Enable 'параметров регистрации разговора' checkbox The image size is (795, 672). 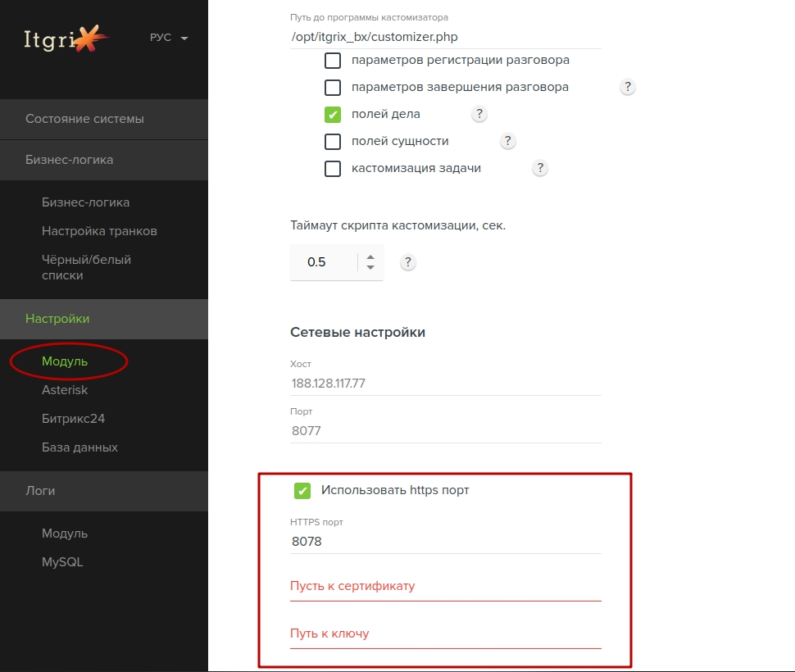coord(333,61)
